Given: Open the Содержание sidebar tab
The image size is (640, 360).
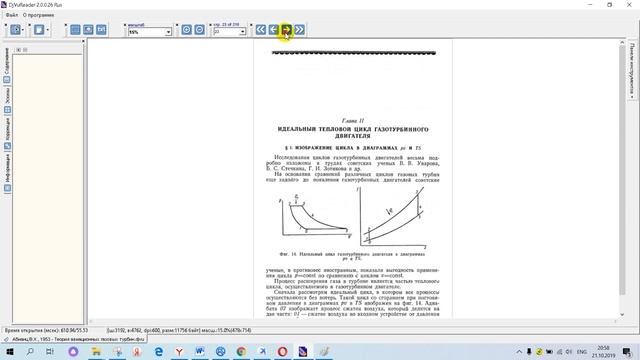Looking at the screenshot, I should 7,65.
